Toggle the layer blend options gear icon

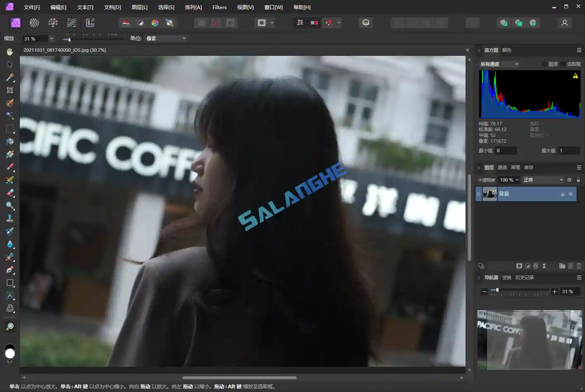[x=569, y=179]
